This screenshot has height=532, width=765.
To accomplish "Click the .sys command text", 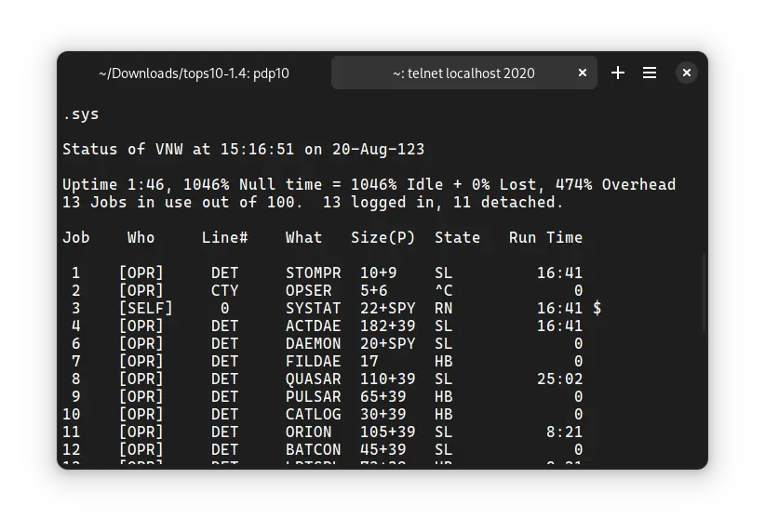I will tap(81, 114).
